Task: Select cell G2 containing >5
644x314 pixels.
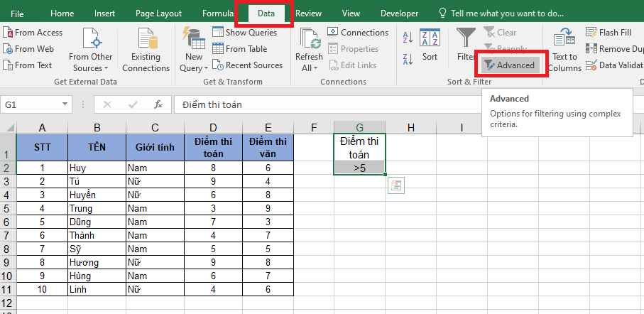Action: (359, 168)
